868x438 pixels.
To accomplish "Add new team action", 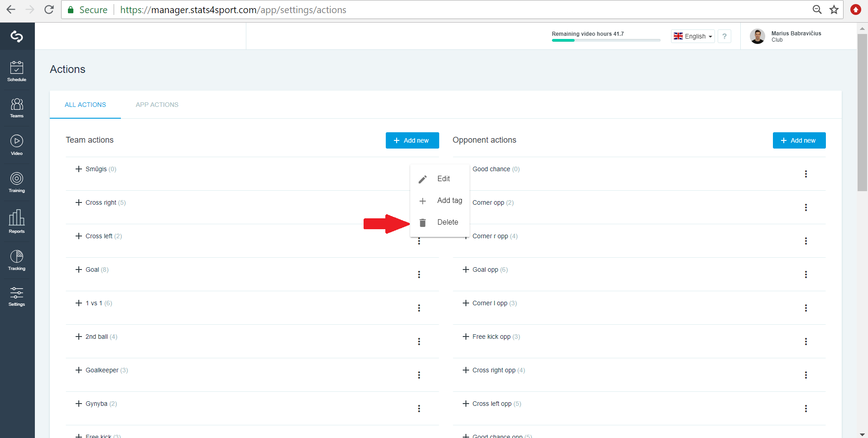I will point(412,140).
